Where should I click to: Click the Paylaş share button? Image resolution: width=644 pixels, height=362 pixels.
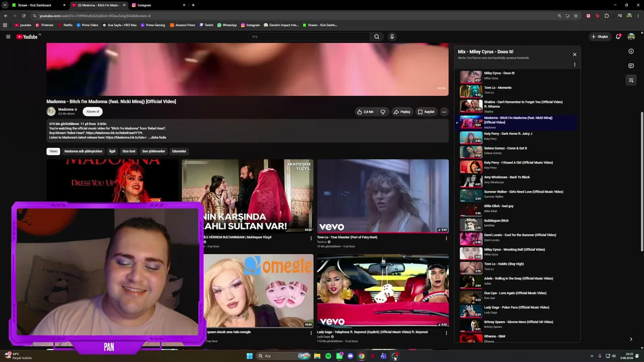coord(402,112)
